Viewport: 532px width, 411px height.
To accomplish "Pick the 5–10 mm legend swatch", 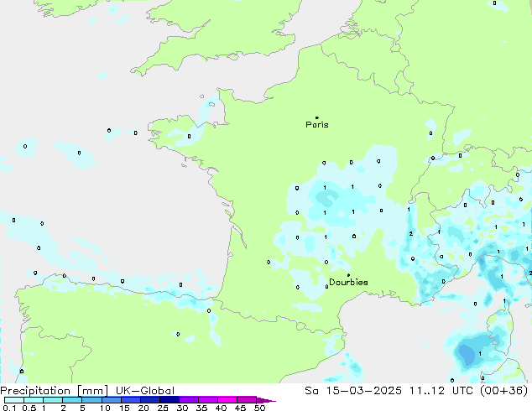I will (91, 400).
